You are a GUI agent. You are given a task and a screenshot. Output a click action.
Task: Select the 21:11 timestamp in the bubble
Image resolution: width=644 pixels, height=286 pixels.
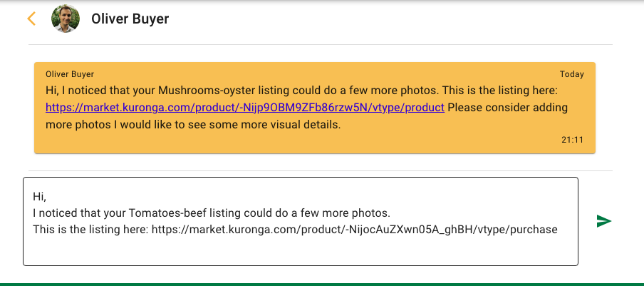pos(572,140)
